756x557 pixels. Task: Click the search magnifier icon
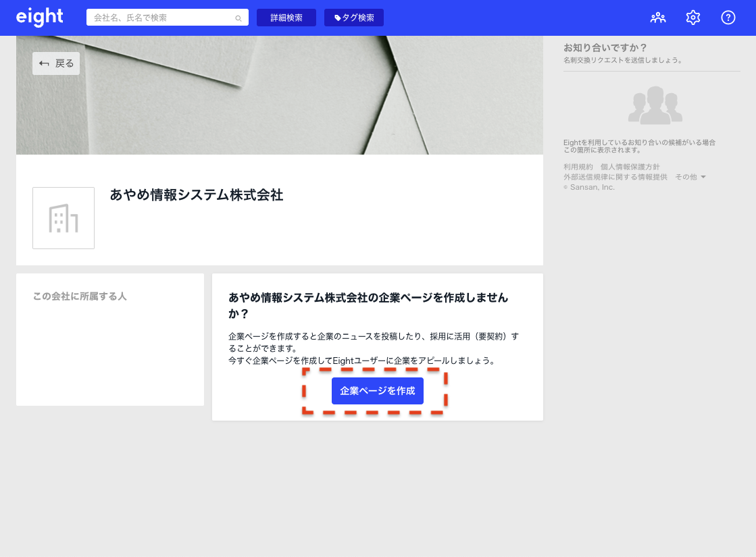(x=238, y=18)
